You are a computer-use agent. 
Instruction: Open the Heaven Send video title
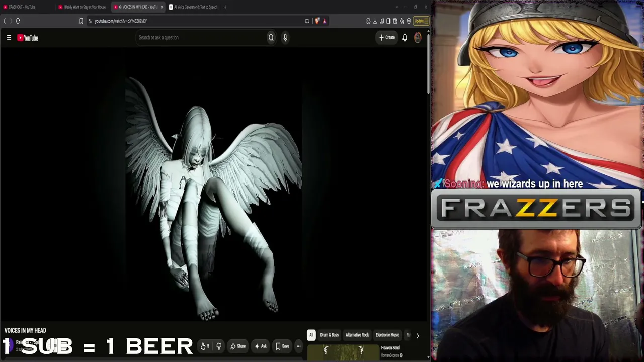(390, 348)
